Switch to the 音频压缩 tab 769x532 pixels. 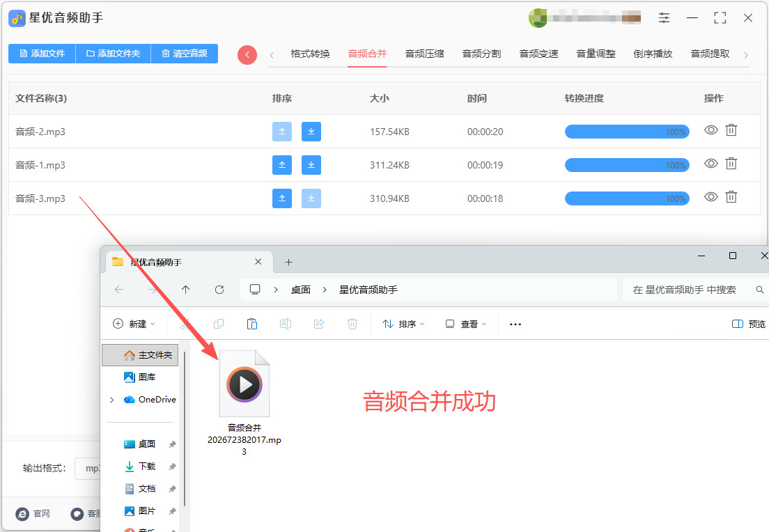click(x=425, y=54)
